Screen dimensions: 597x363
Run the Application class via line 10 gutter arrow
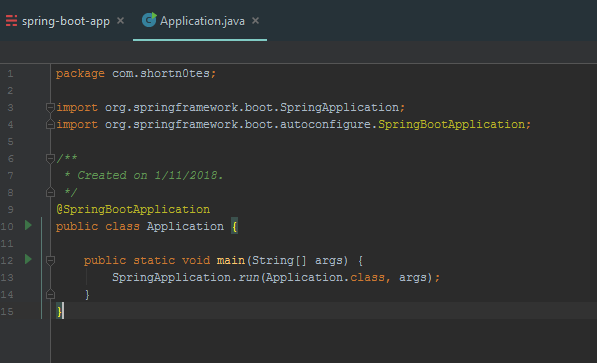[x=28, y=225]
